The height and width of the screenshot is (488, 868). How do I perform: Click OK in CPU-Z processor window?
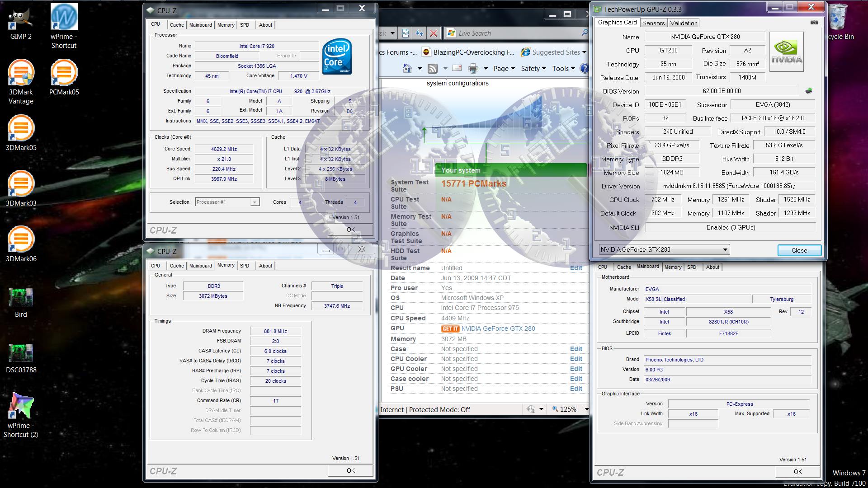[350, 230]
